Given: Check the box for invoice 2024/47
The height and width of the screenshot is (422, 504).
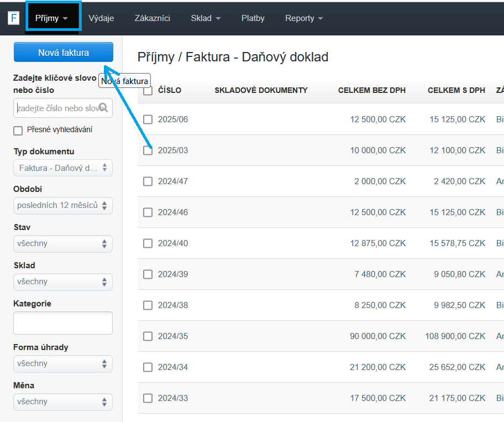Looking at the screenshot, I should 148,181.
